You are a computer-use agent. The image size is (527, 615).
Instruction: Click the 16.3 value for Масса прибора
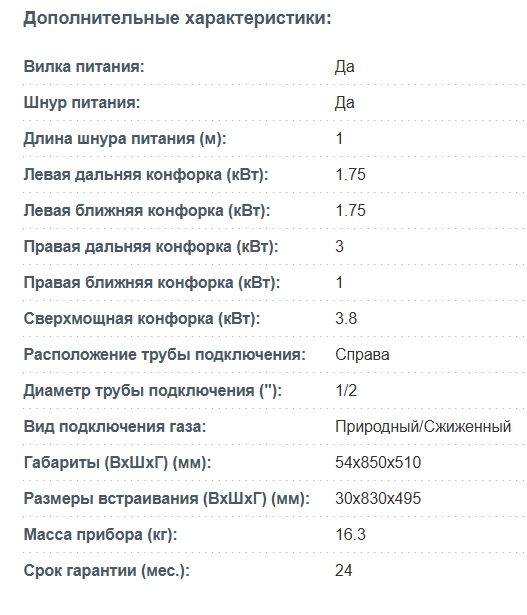(350, 535)
